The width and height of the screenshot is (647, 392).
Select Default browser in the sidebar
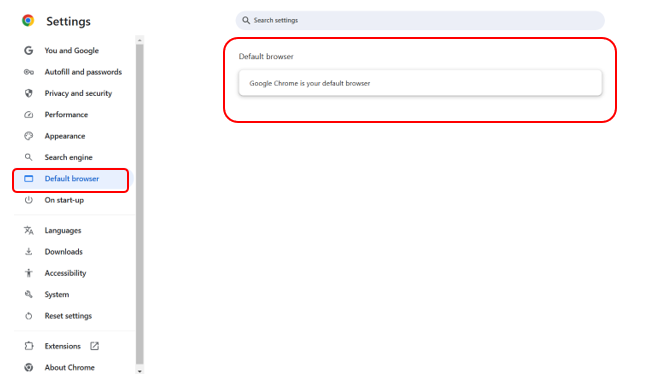tap(71, 180)
